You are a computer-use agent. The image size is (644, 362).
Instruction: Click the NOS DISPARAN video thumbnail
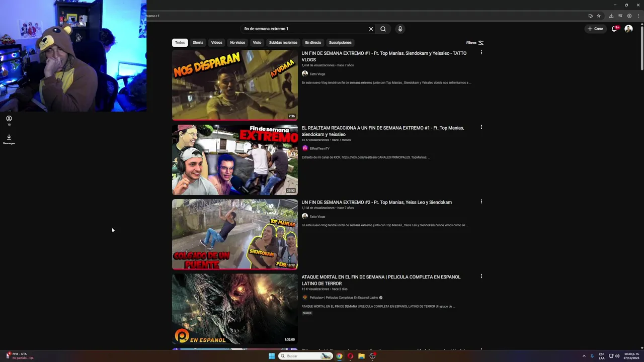[x=235, y=85]
